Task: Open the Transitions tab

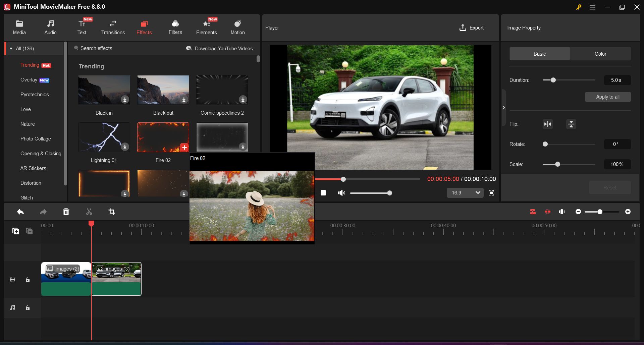Action: [113, 27]
